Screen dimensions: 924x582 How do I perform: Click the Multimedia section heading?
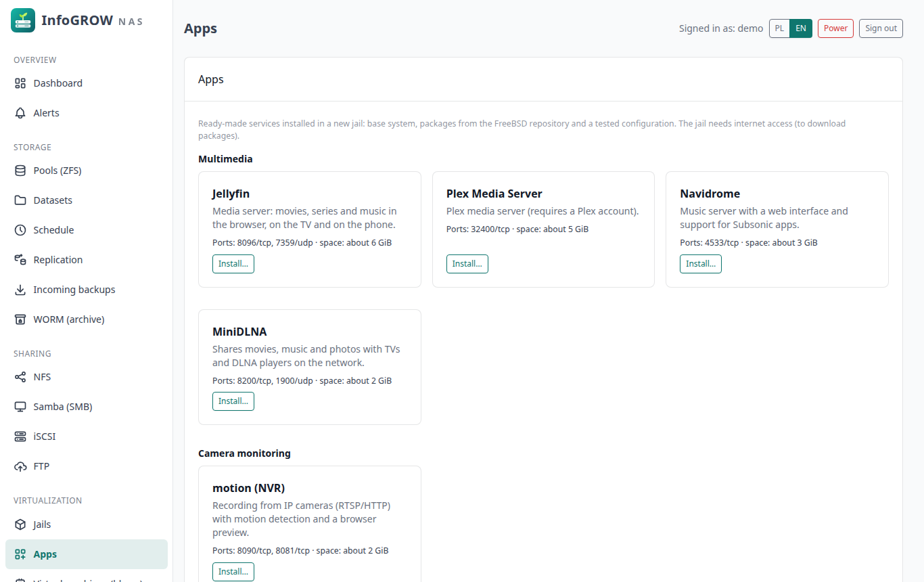point(225,159)
